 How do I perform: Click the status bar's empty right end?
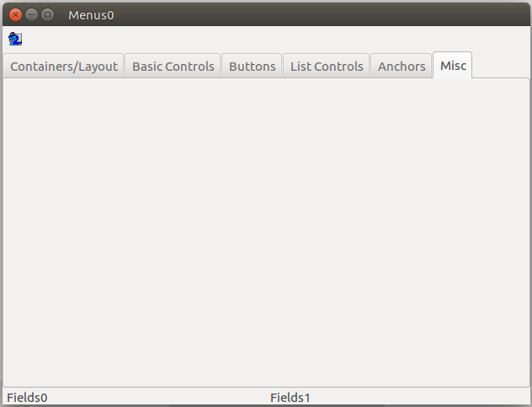pos(471,397)
